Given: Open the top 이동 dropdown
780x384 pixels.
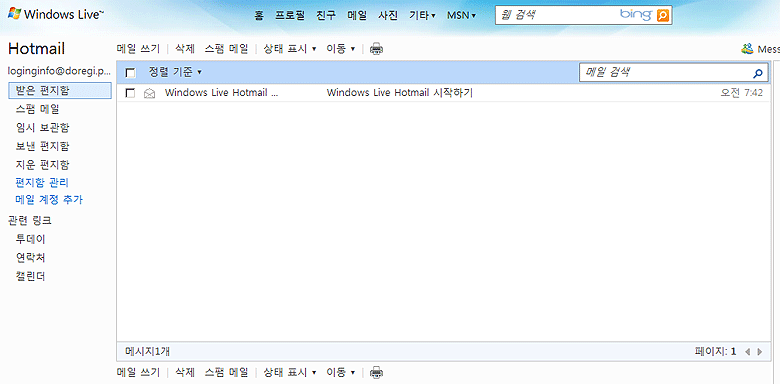Looking at the screenshot, I should [340, 49].
